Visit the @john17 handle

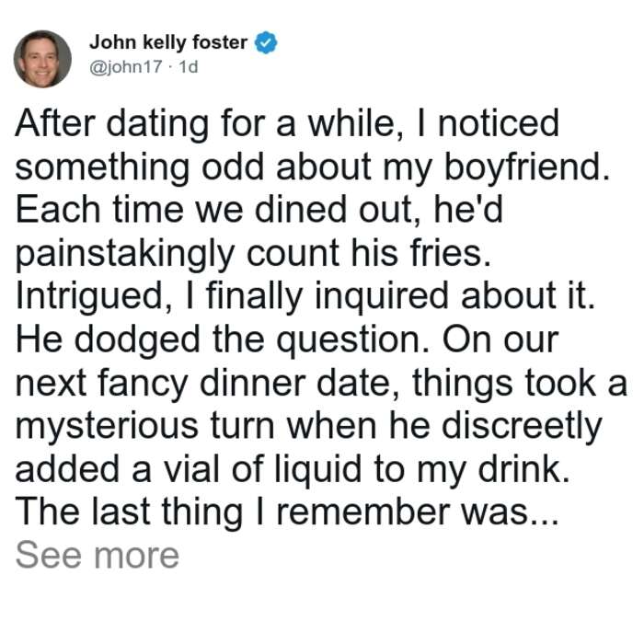pyautogui.click(x=126, y=66)
